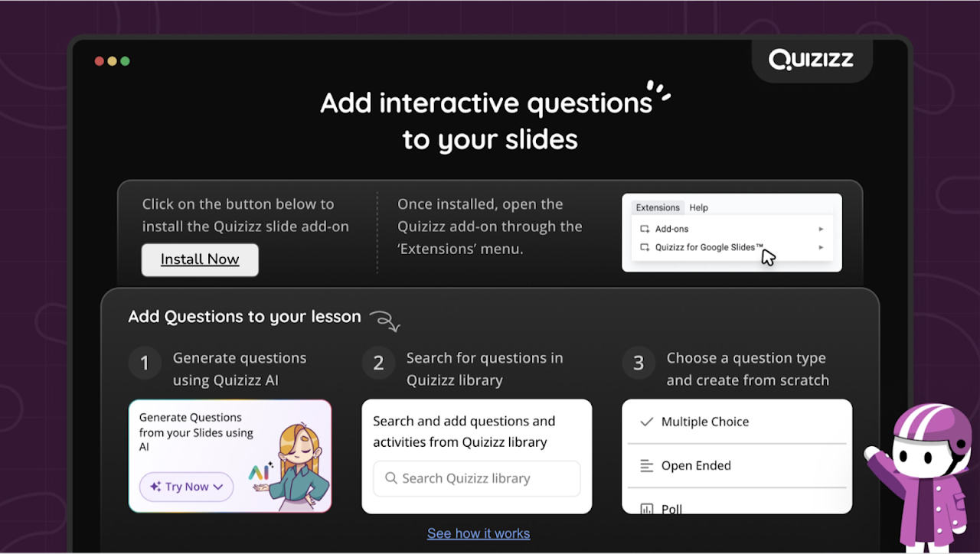Click 'Generate questions using Quizizz AI' text
This screenshot has width=980, height=554.
(240, 369)
